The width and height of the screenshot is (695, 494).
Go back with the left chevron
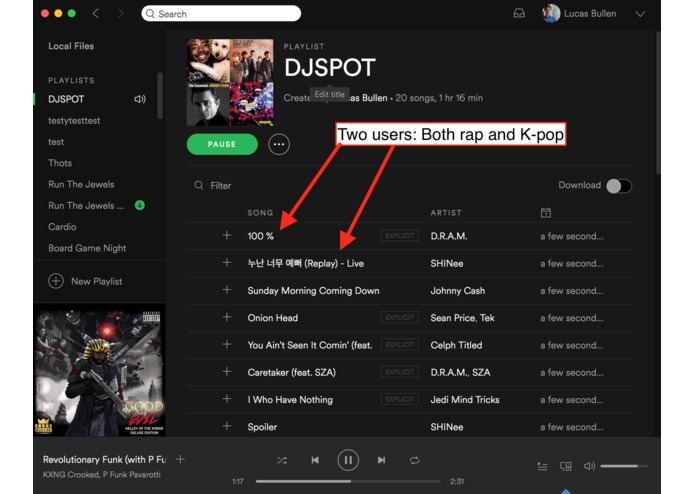[95, 14]
